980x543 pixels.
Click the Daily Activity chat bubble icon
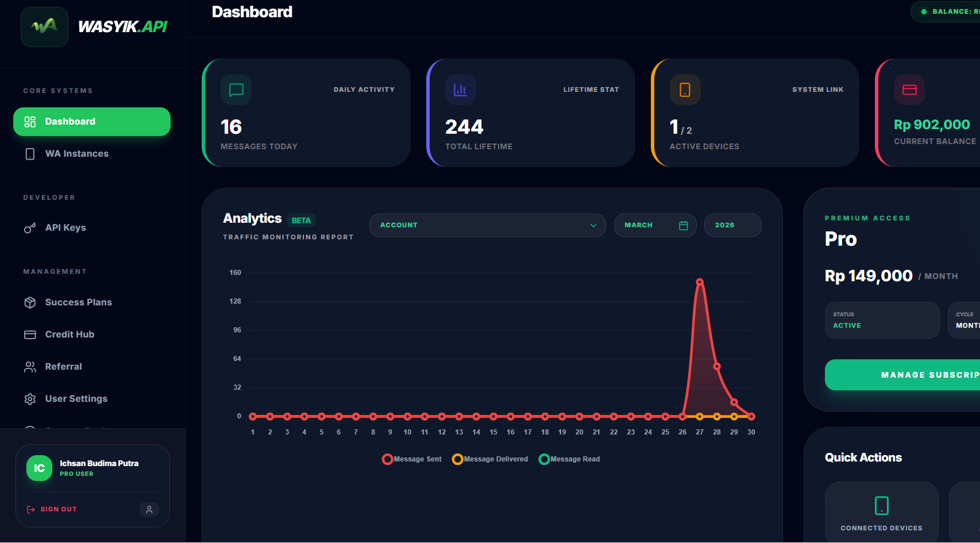pos(236,90)
